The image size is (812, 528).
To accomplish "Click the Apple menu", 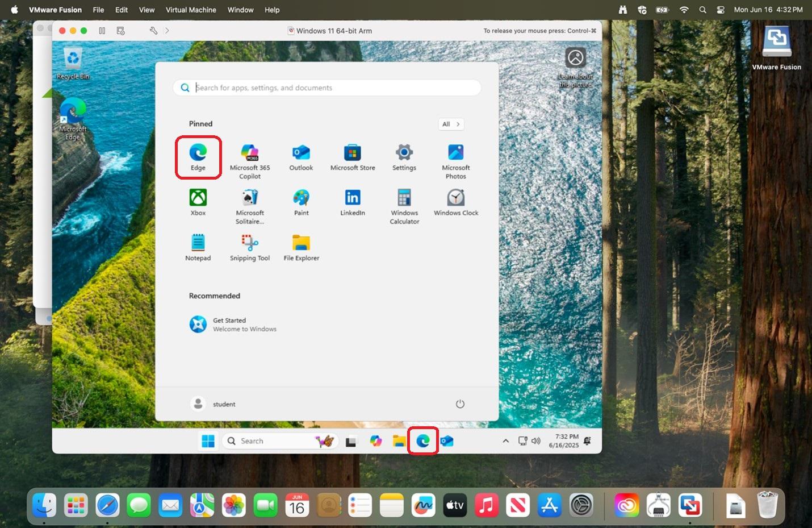I will click(14, 10).
